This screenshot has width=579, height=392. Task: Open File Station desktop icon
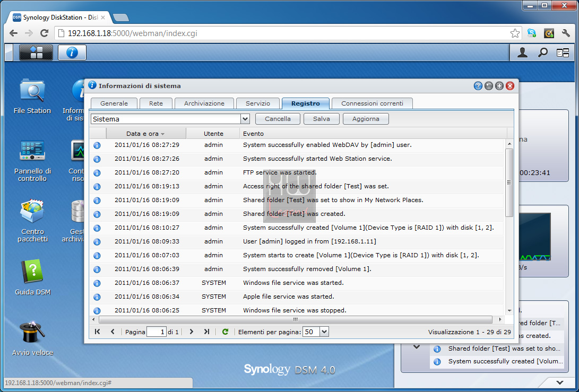(32, 97)
